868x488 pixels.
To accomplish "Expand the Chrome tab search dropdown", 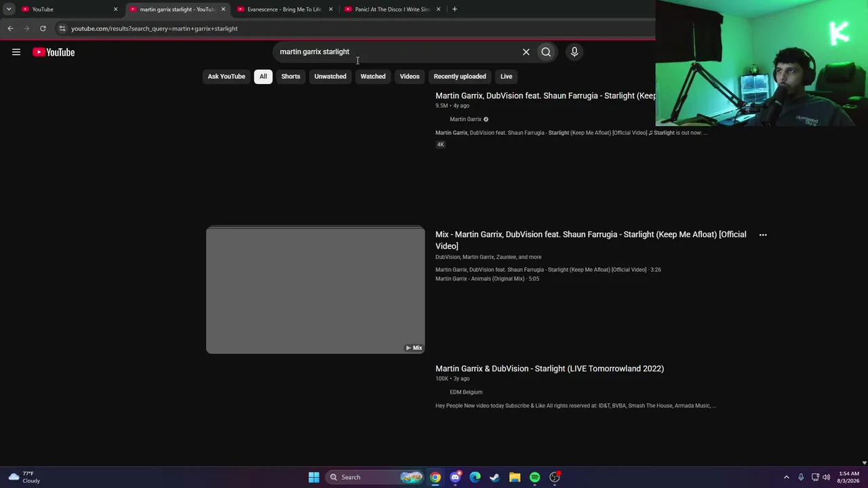I will click(x=9, y=9).
